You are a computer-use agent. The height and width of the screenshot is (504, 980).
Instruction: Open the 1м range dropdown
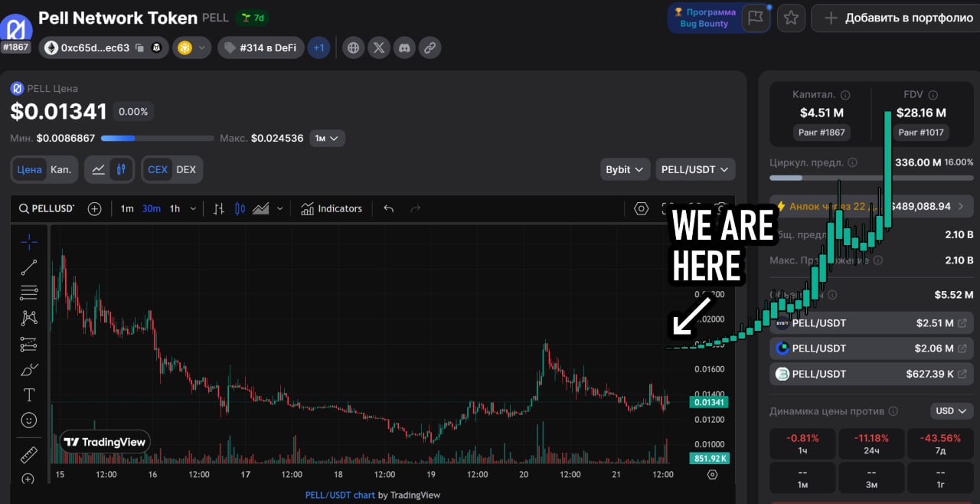(x=327, y=138)
